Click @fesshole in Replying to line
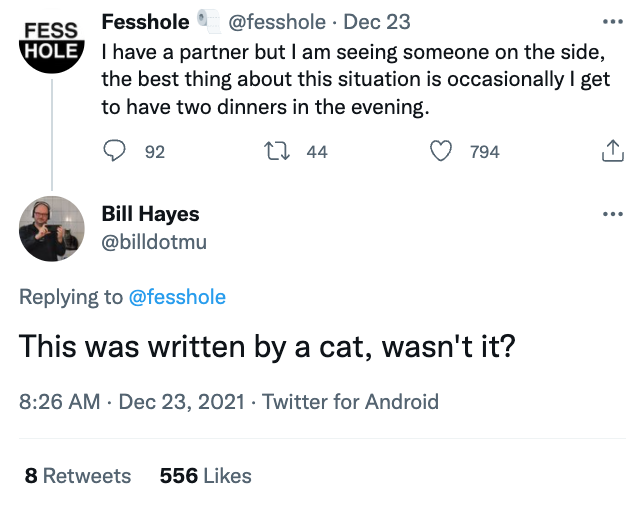Screen dimensions: 644x509 178,297
